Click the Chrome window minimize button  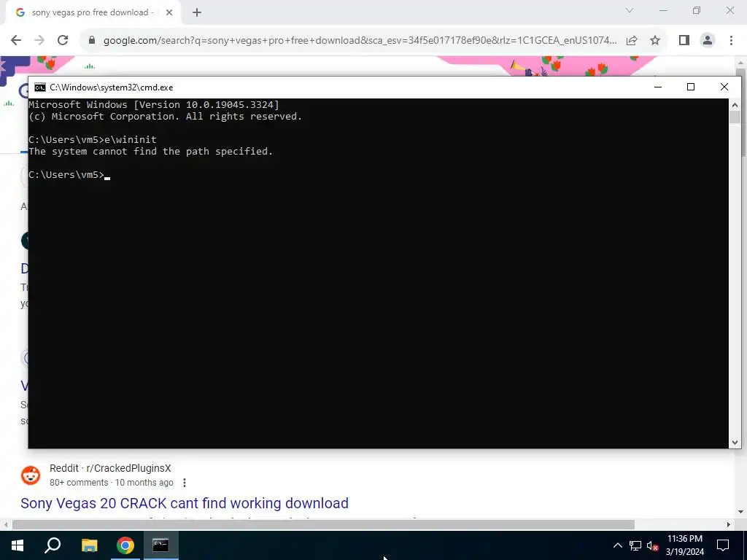pyautogui.click(x=662, y=10)
